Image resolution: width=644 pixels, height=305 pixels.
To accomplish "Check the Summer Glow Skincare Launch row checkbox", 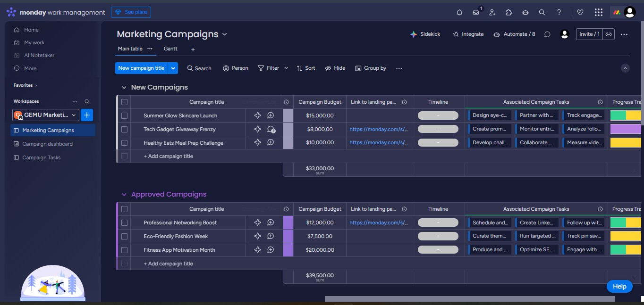I will pyautogui.click(x=124, y=115).
